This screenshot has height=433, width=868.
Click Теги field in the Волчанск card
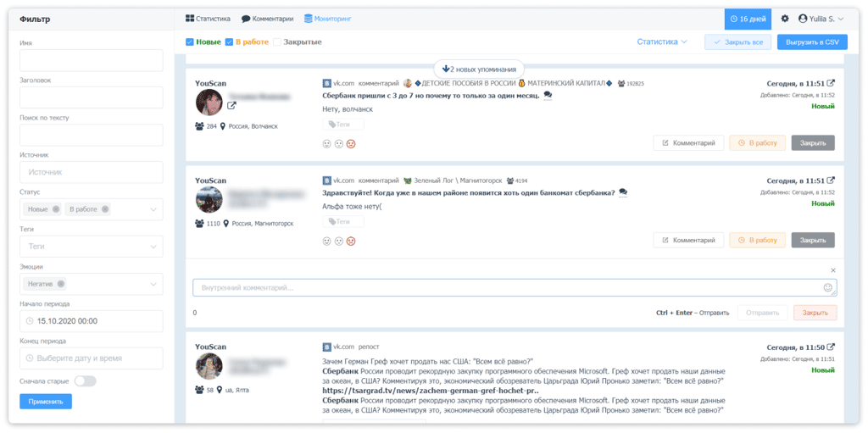342,125
